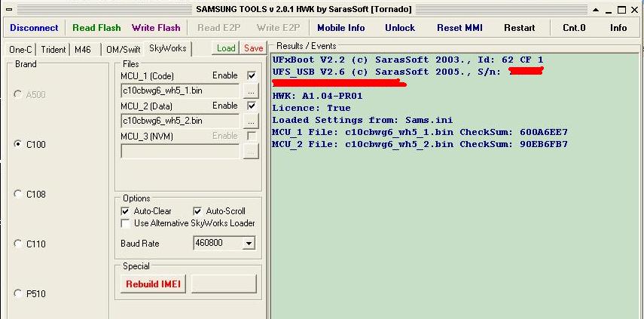
Task: Select the SkyWorks tab
Action: [x=167, y=48]
